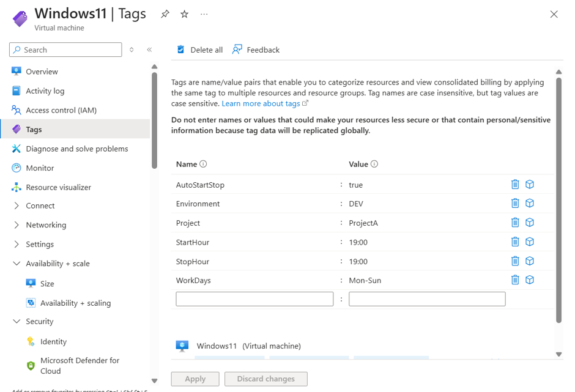
Task: Select the Windows11 (Virtual machine) resource
Action: coord(239,346)
